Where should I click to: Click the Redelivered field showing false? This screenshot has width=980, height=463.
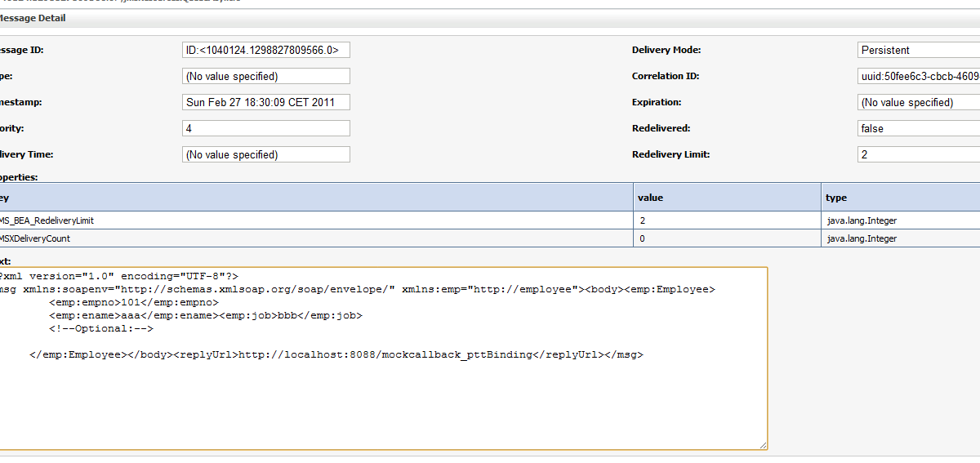click(919, 128)
